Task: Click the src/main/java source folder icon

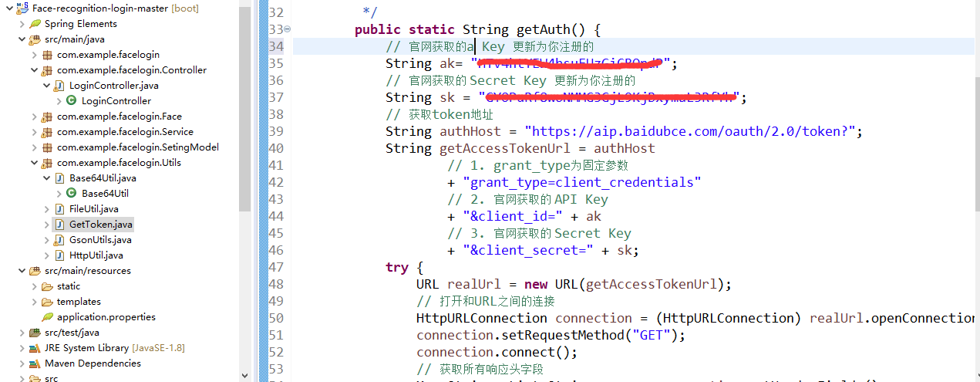Action: 35,39
